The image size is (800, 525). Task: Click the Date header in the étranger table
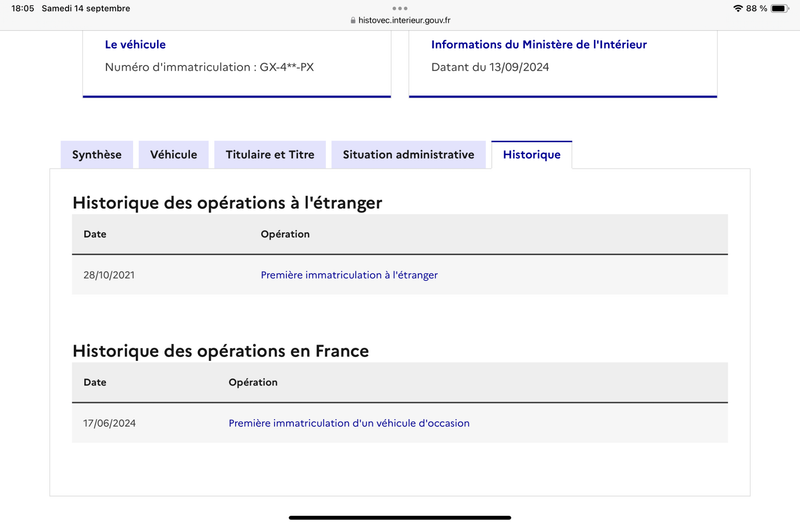tap(95, 234)
